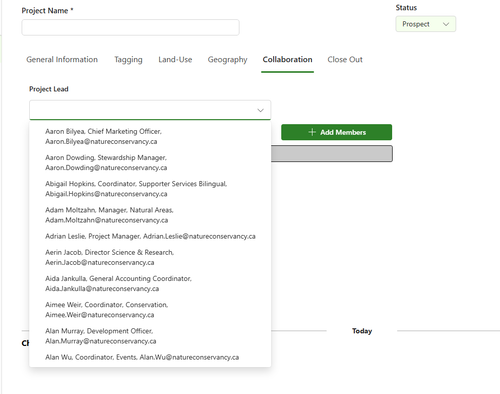
Task: Click the Project Name input field
Action: (x=130, y=27)
